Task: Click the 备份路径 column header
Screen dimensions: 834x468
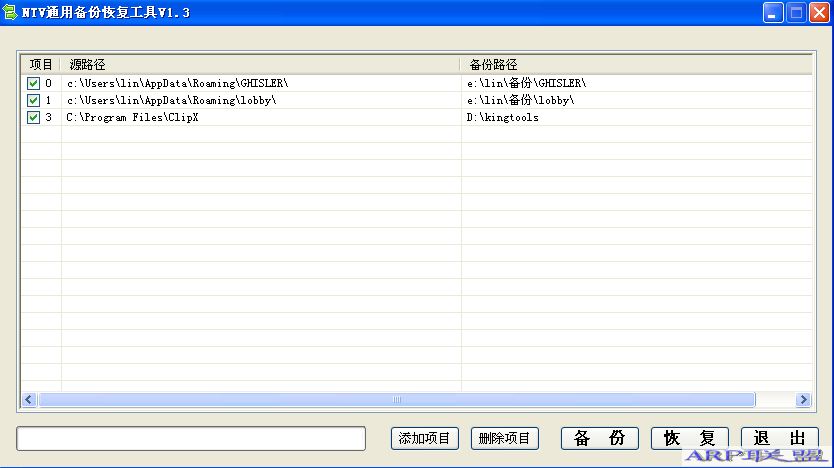Action: [636, 64]
